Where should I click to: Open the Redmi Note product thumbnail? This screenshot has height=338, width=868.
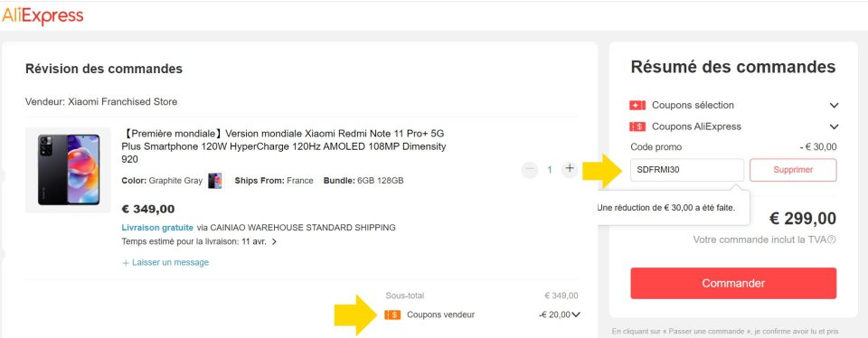point(68,170)
